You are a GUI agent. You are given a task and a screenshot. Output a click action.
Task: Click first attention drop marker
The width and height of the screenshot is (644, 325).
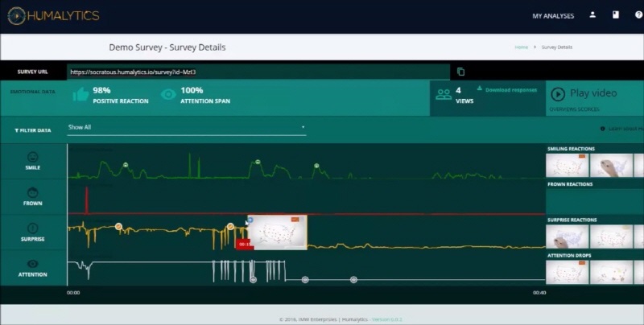point(254,279)
